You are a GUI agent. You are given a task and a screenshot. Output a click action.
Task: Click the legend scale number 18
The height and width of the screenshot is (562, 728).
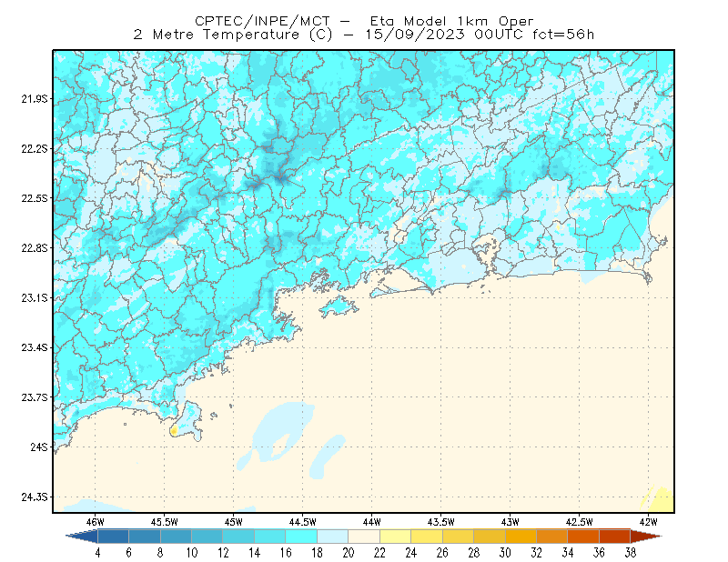[x=317, y=553]
